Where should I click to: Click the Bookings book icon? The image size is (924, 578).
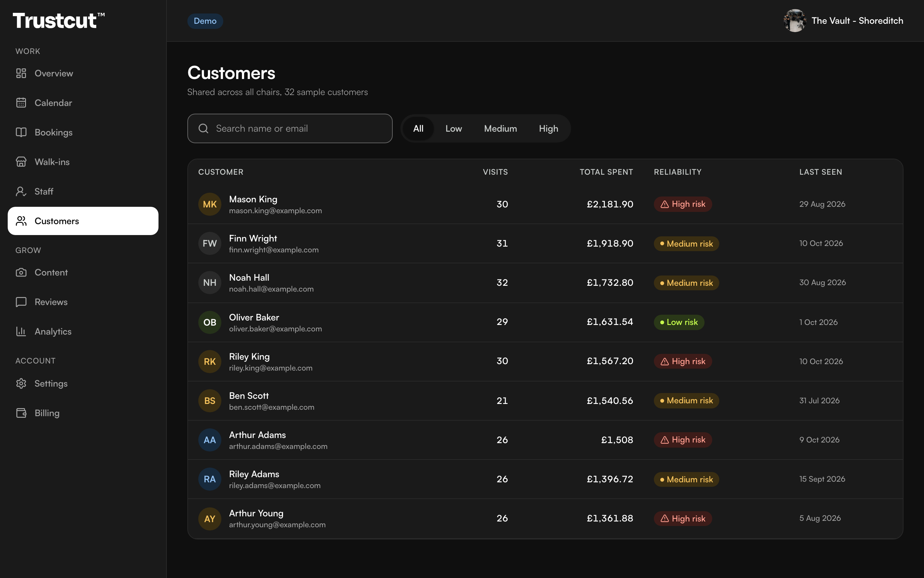pyautogui.click(x=21, y=132)
